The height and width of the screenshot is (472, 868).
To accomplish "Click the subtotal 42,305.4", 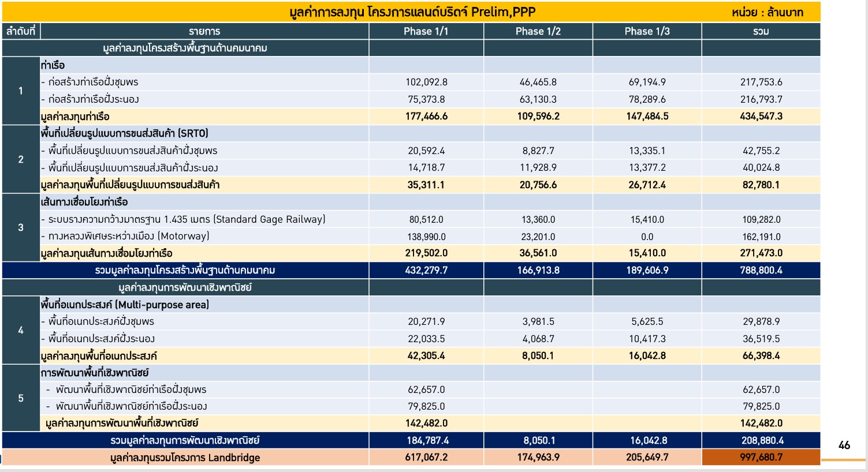I will pos(426,355).
